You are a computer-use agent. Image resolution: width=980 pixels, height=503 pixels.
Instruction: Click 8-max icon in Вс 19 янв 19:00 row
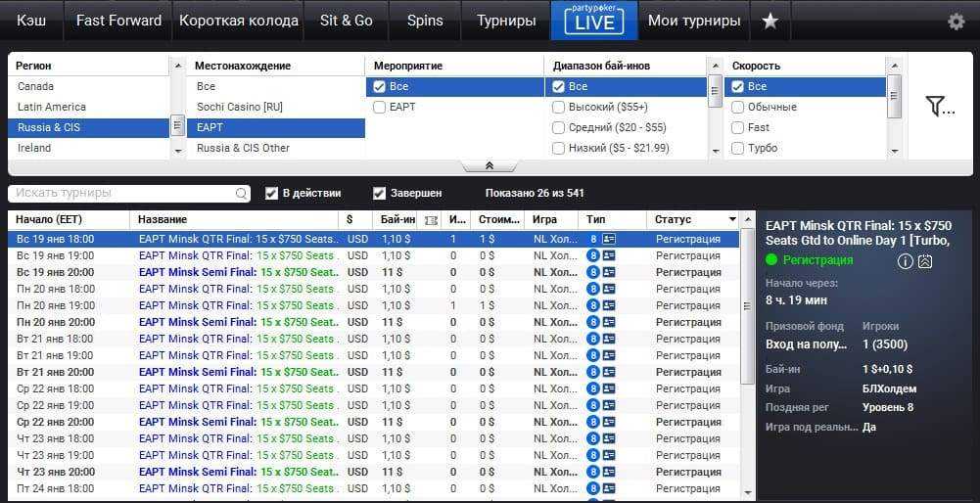coord(593,255)
